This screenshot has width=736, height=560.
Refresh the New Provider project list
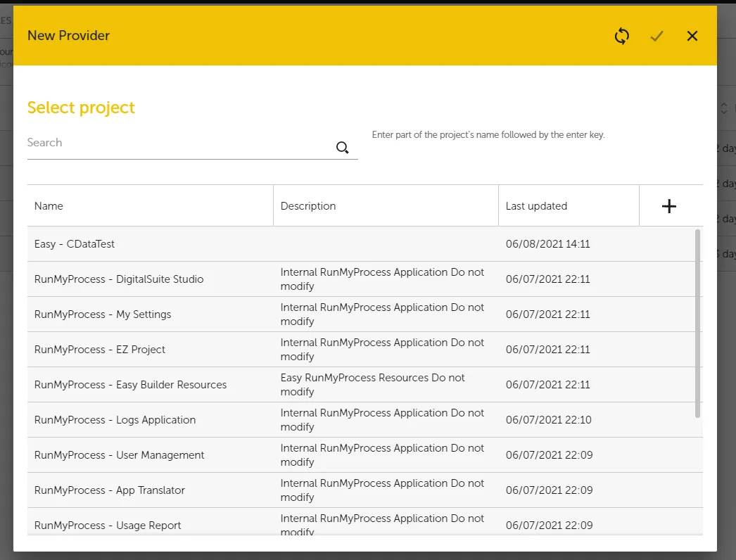[x=621, y=36]
